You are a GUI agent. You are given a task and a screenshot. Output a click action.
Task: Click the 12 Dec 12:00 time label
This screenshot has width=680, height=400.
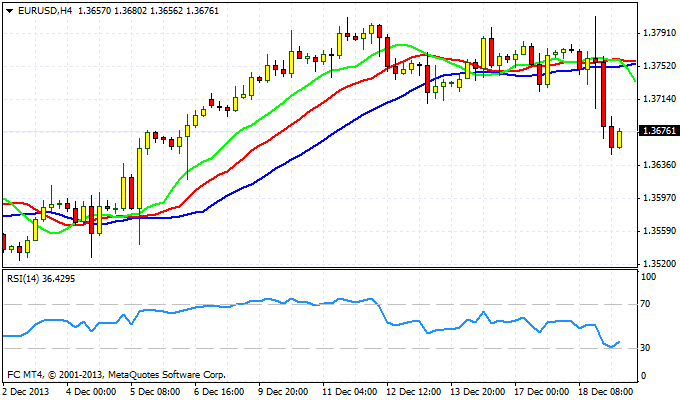click(414, 391)
